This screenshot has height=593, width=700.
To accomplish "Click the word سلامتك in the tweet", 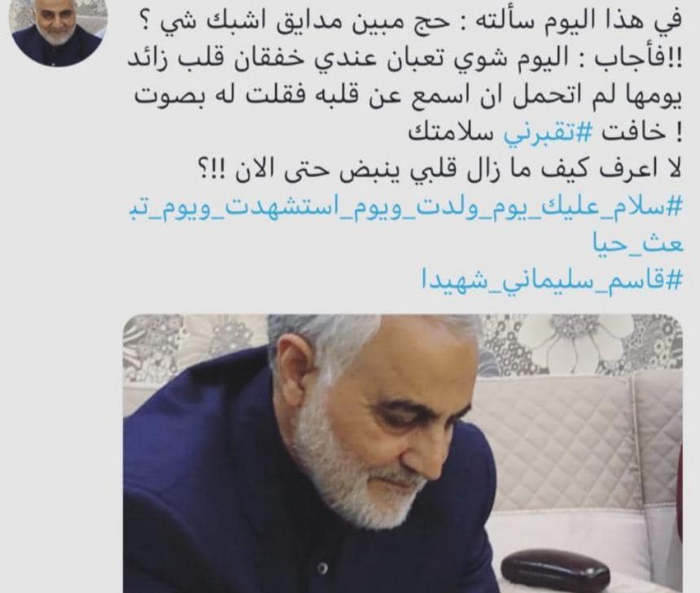I will (453, 134).
